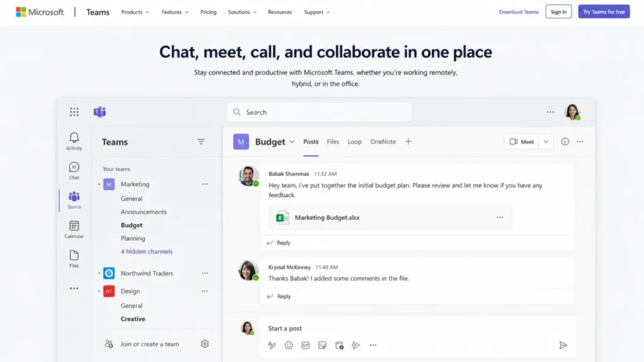Click the schedule meeting icon in compose box

point(339,345)
